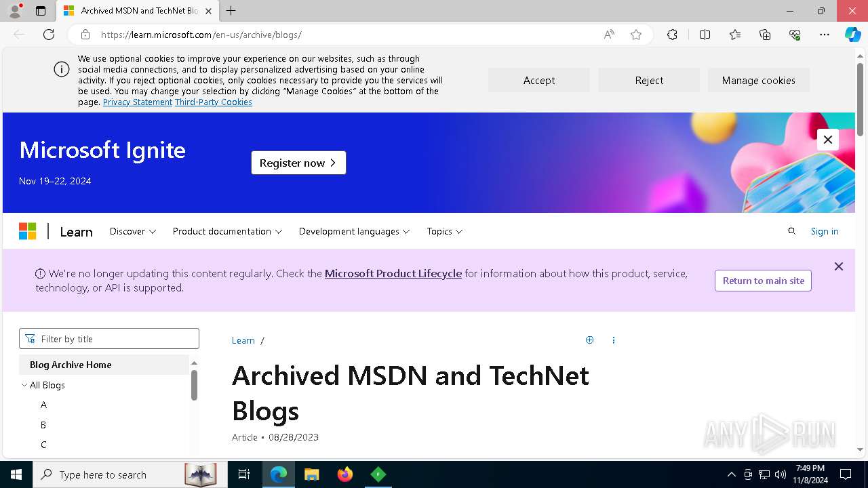Viewport: 868px width, 488px height.
Task: Expand the Topics dropdown menu
Action: click(x=445, y=231)
